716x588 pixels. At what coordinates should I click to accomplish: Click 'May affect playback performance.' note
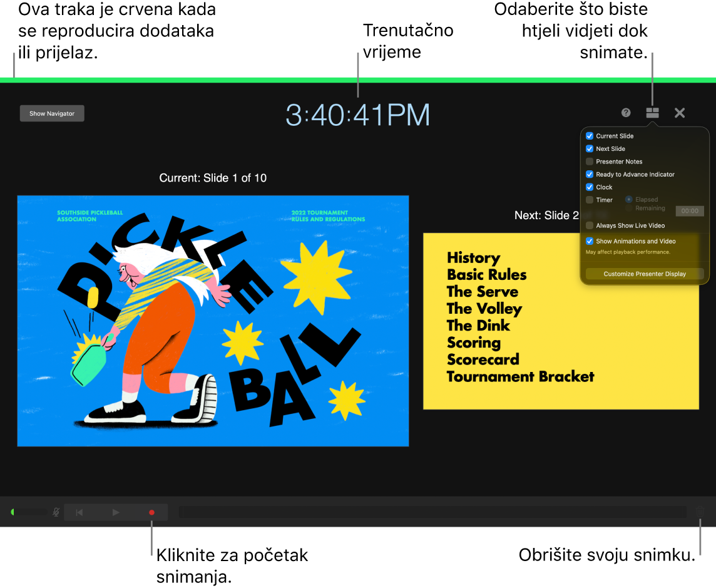click(628, 252)
